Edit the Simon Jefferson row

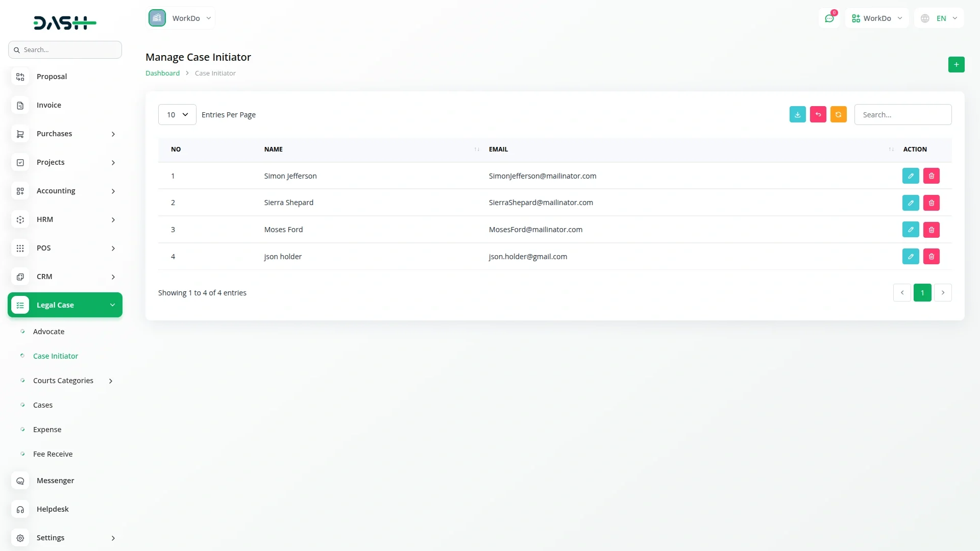point(910,176)
